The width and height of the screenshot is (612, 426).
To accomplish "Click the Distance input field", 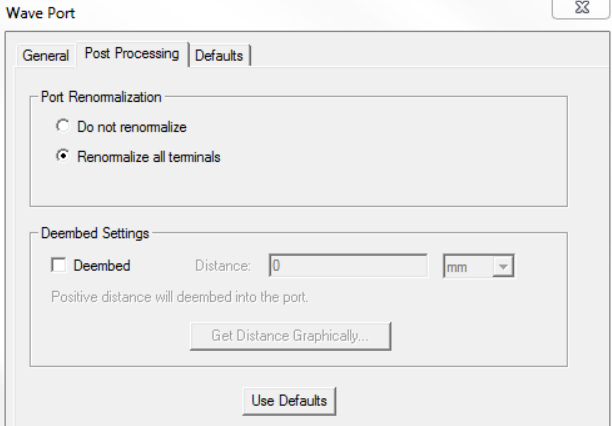I will point(350,266).
